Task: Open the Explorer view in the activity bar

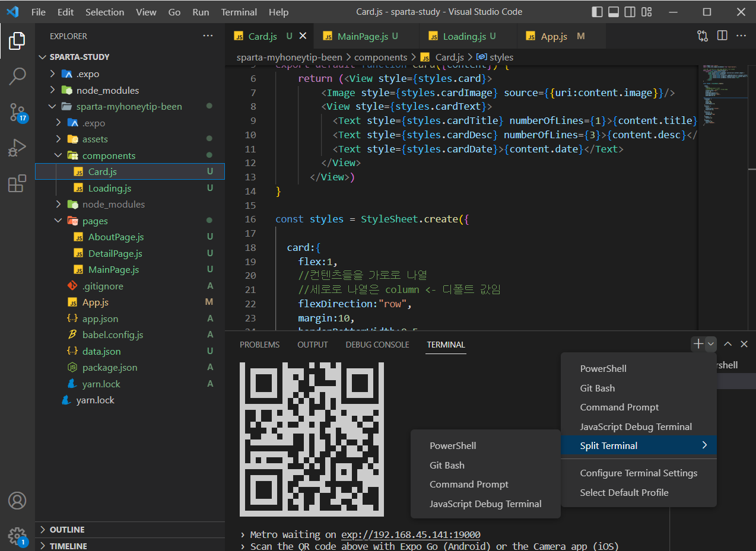Action: [x=17, y=40]
